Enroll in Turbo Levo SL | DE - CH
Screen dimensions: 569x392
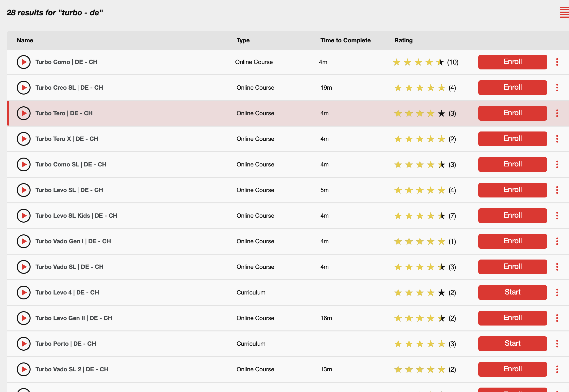click(x=513, y=190)
